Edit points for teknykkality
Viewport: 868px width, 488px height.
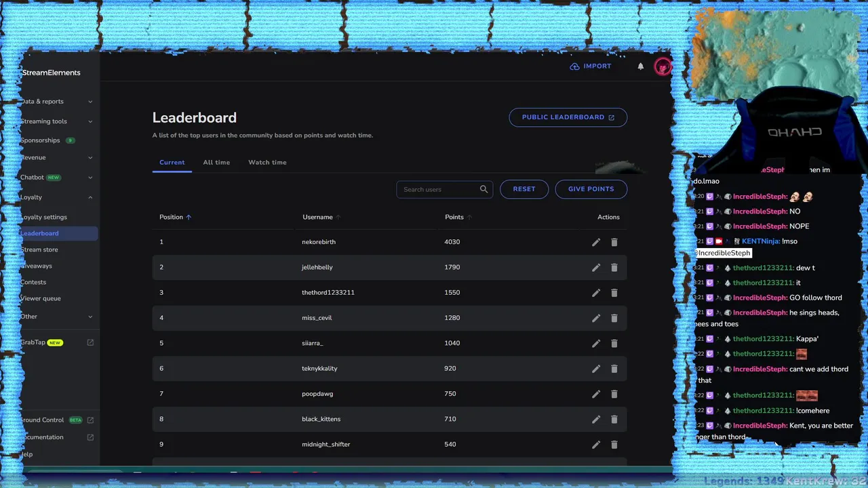(x=596, y=369)
